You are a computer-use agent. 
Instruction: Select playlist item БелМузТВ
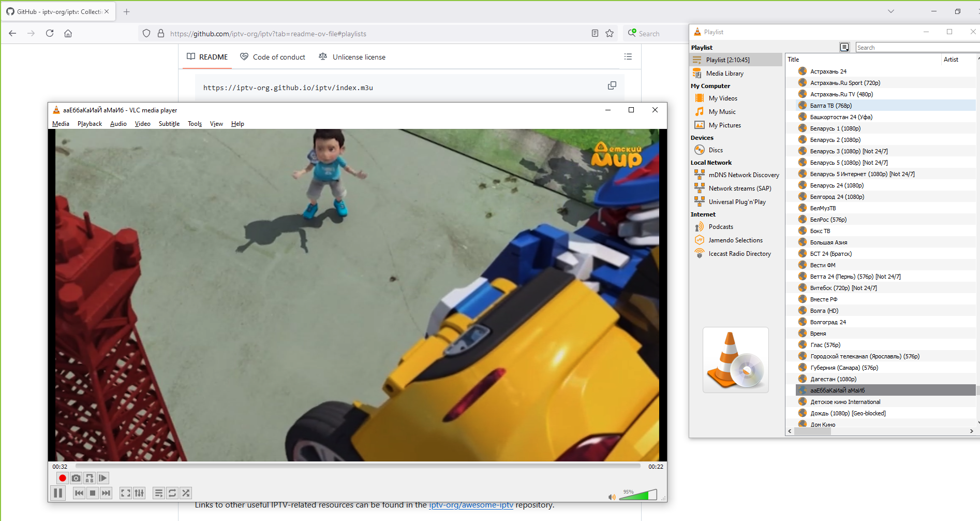885,208
